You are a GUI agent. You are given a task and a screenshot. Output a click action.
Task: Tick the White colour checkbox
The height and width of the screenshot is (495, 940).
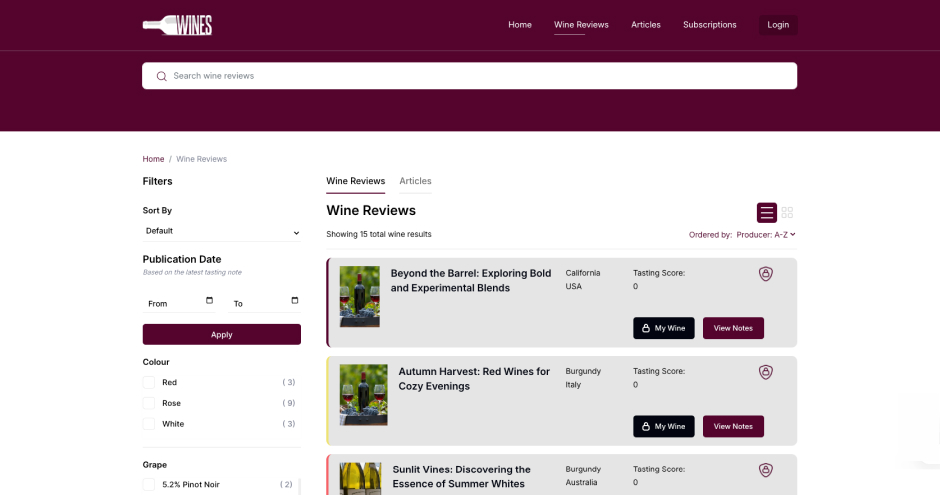[x=149, y=424]
